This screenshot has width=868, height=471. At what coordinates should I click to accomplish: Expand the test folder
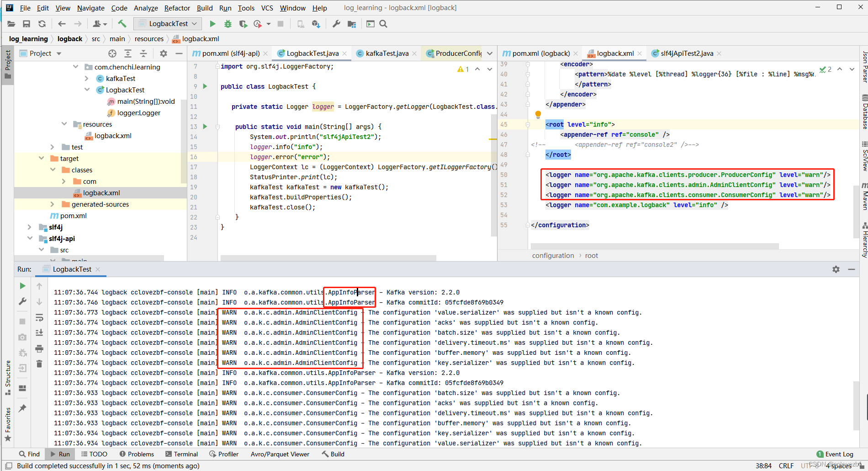tap(53, 147)
